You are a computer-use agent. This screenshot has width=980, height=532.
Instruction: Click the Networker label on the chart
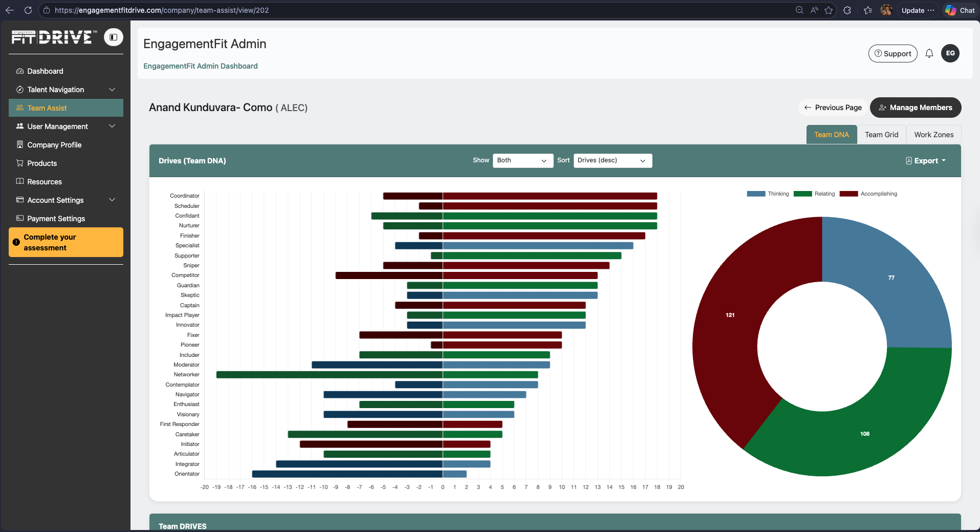(x=186, y=375)
